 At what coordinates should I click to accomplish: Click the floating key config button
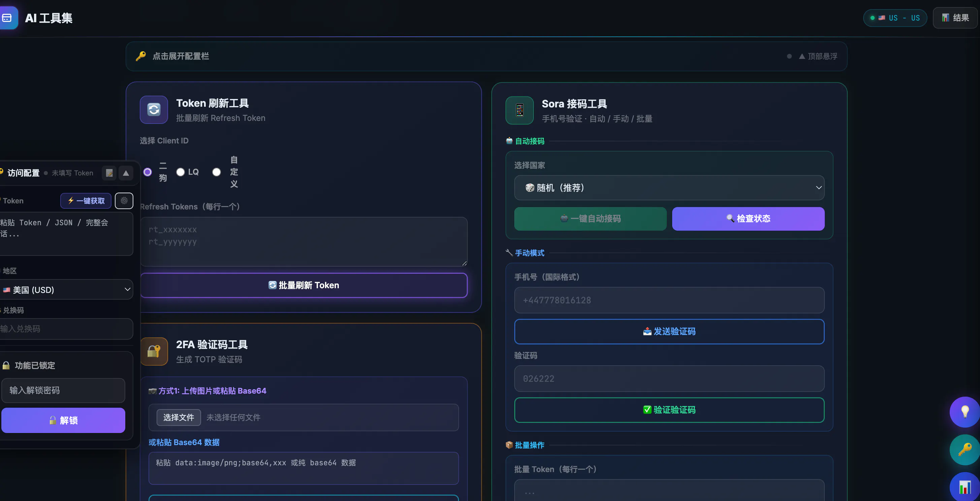(x=965, y=449)
